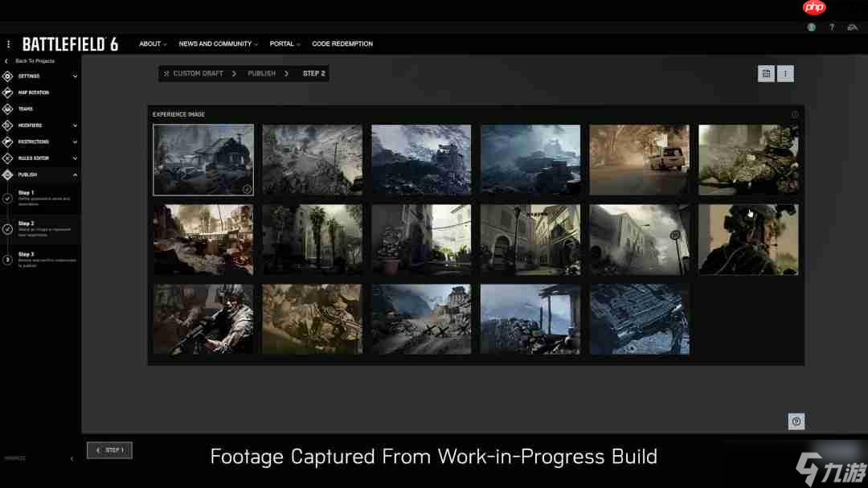Select the sunlit street with lamp post image

point(530,240)
